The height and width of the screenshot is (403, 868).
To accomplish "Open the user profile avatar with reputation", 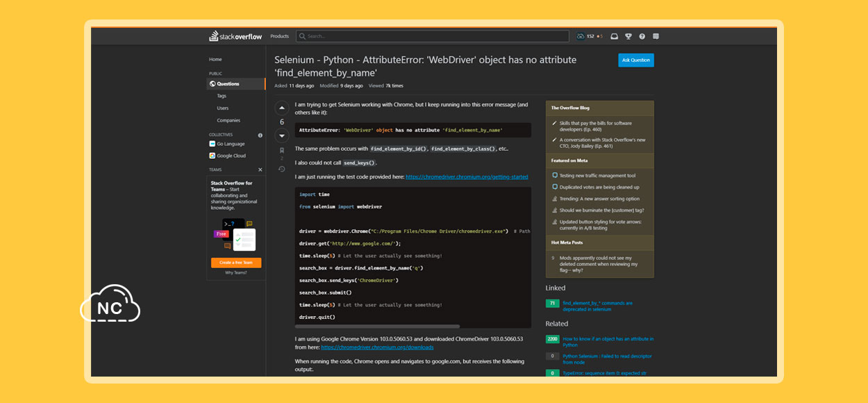I will [589, 36].
